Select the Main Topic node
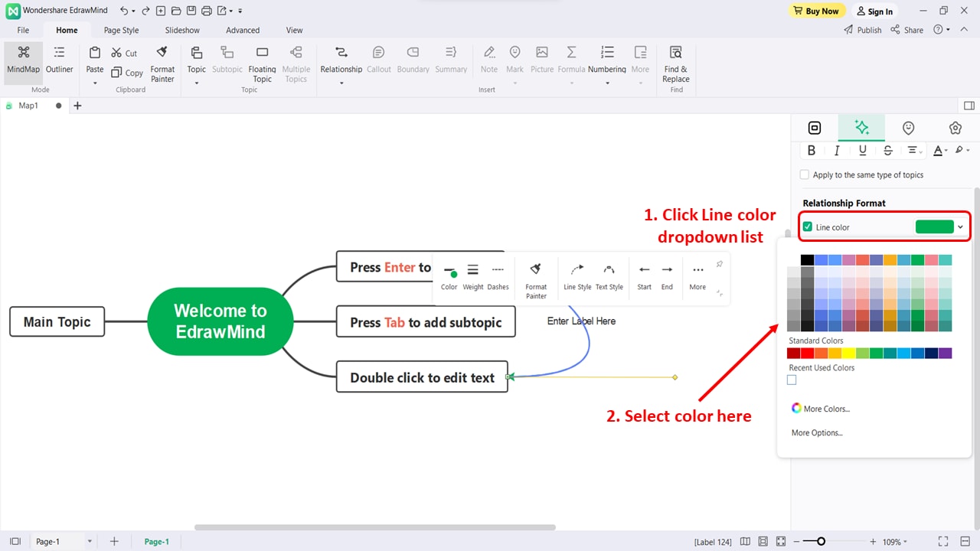Screen dimensions: 980x551 [57, 321]
